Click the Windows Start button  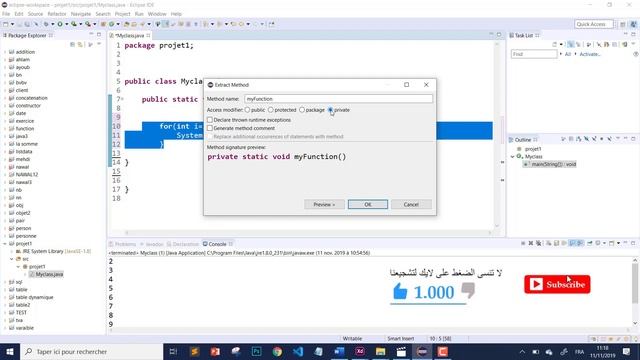pyautogui.click(x=10, y=351)
